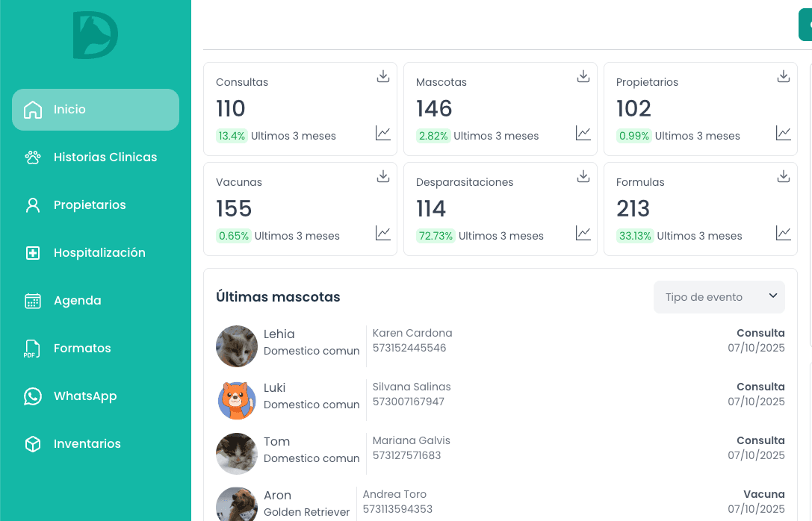Click Lehia's pet photo thumbnail

tap(237, 346)
